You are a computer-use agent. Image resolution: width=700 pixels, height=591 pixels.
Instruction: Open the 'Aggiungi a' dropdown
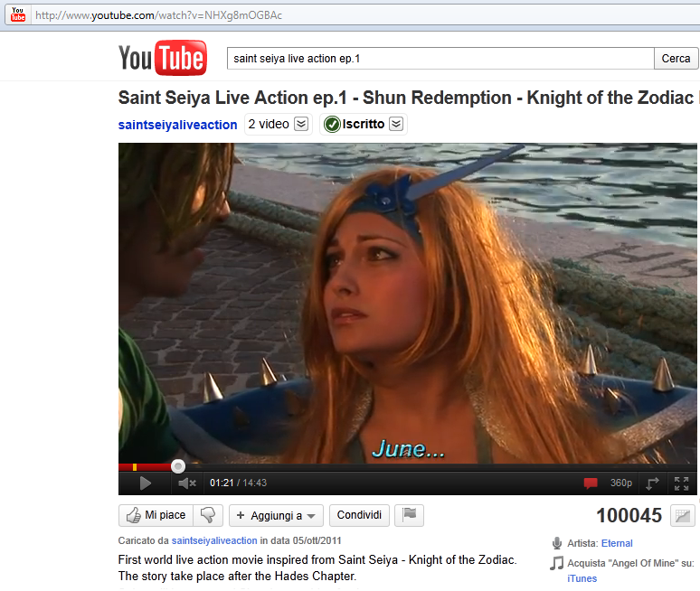(x=277, y=516)
